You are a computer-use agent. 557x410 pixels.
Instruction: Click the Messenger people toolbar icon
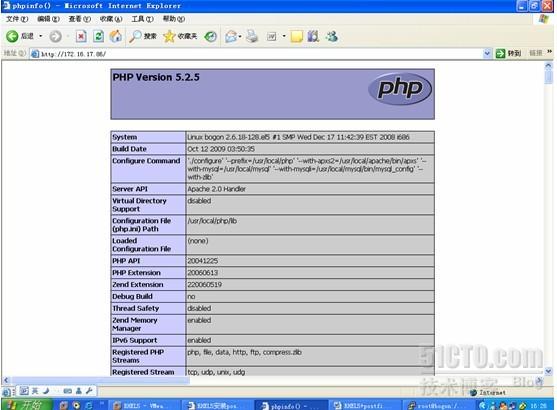332,36
